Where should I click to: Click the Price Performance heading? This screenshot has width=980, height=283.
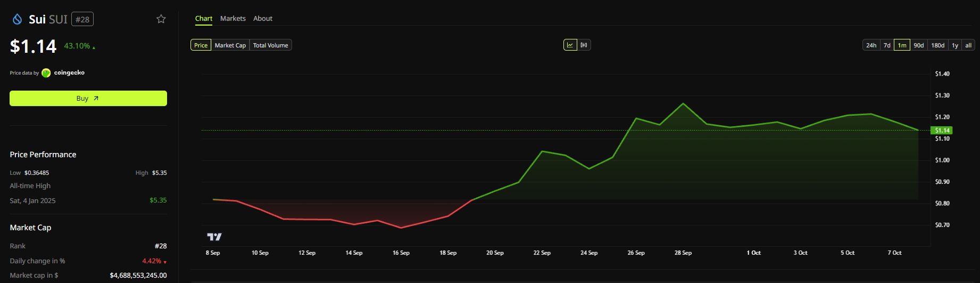coord(43,155)
